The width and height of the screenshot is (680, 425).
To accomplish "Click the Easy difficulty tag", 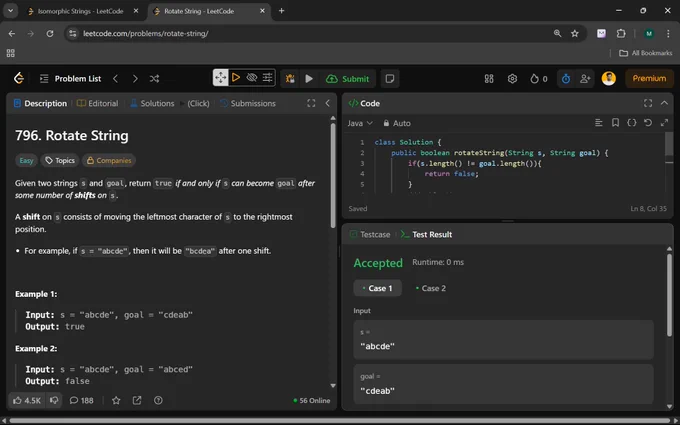I will 26,160.
